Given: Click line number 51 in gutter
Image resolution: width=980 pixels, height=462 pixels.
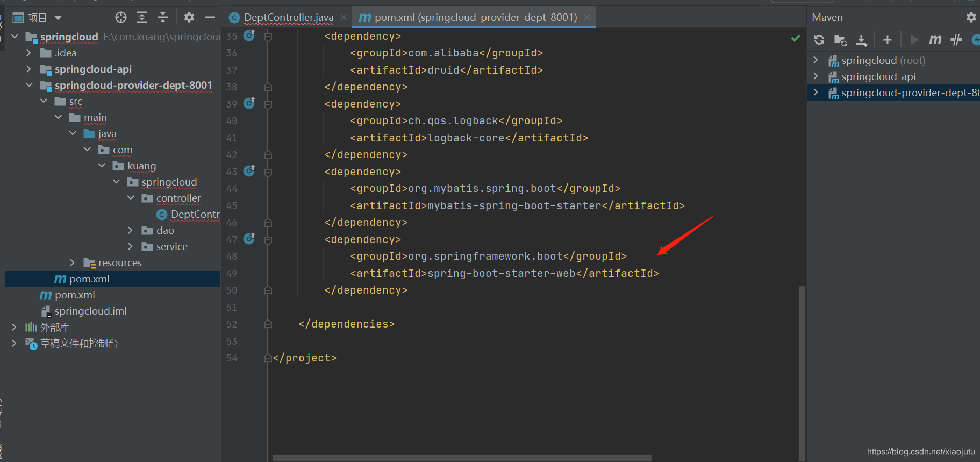Looking at the screenshot, I should [232, 307].
